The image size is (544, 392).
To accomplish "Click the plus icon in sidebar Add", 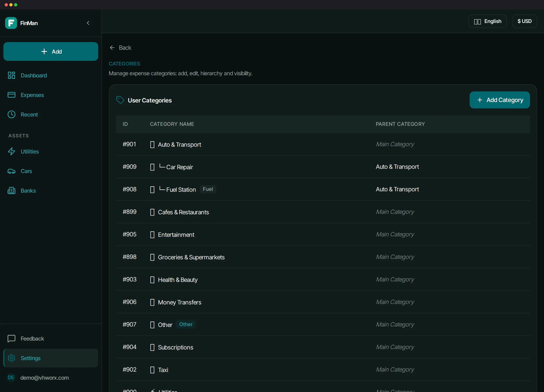I will (x=44, y=52).
